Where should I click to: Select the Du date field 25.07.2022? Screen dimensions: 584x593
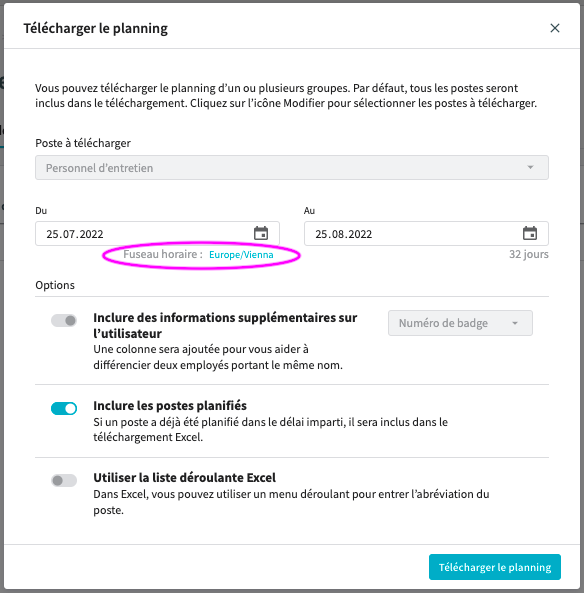tap(157, 234)
